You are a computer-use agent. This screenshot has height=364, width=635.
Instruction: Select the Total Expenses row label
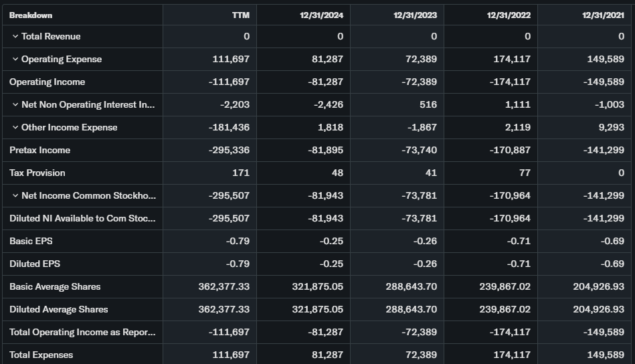tap(41, 355)
